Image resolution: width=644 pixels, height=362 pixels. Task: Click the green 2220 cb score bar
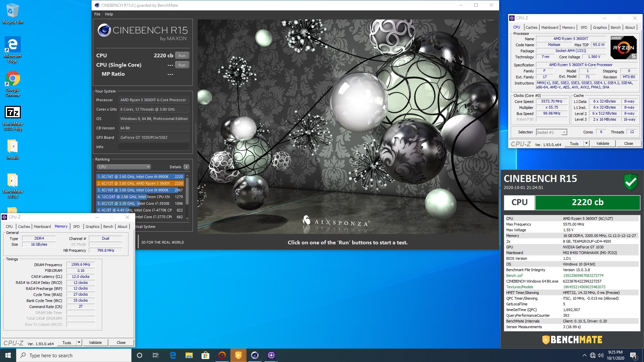[x=587, y=202]
